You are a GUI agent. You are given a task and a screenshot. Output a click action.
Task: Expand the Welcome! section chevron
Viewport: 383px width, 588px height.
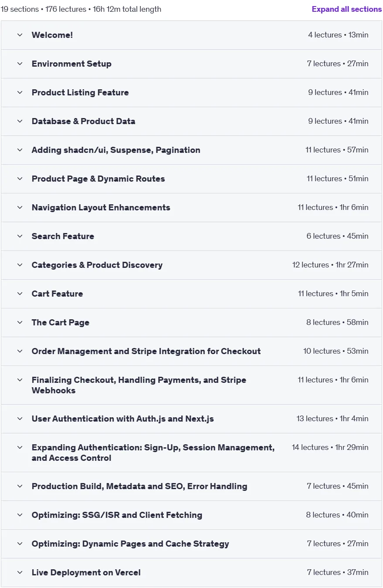pos(20,35)
